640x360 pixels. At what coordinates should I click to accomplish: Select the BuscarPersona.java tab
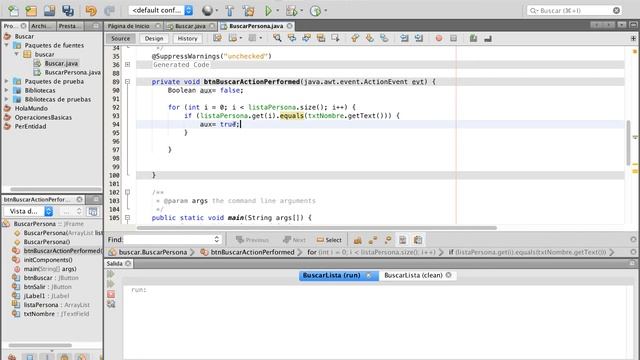[x=256, y=26]
